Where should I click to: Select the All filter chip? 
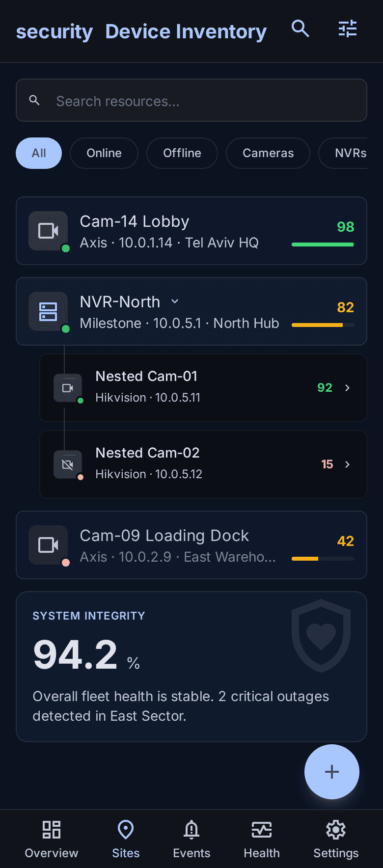pyautogui.click(x=39, y=153)
